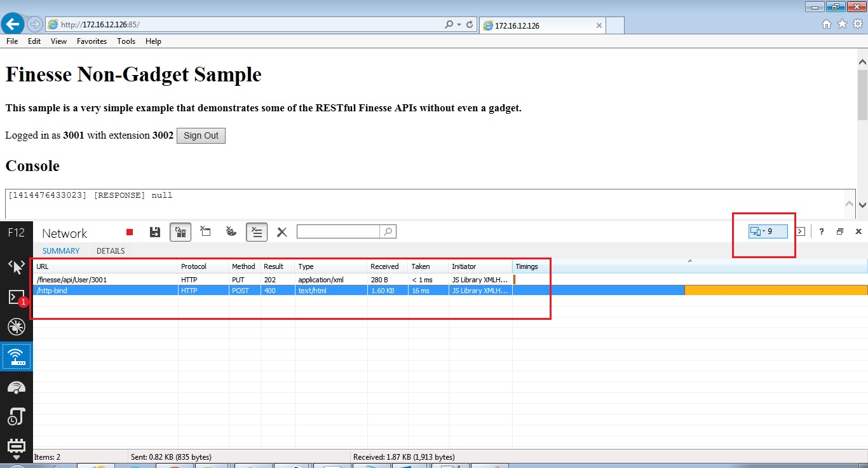868x468 pixels.
Task: Click the Sign Out button
Action: tap(201, 135)
